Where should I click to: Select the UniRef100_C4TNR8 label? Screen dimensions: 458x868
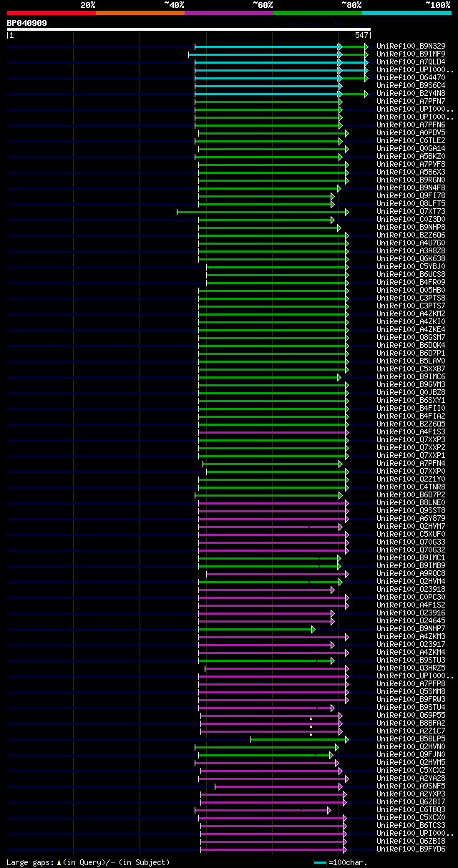pos(411,487)
